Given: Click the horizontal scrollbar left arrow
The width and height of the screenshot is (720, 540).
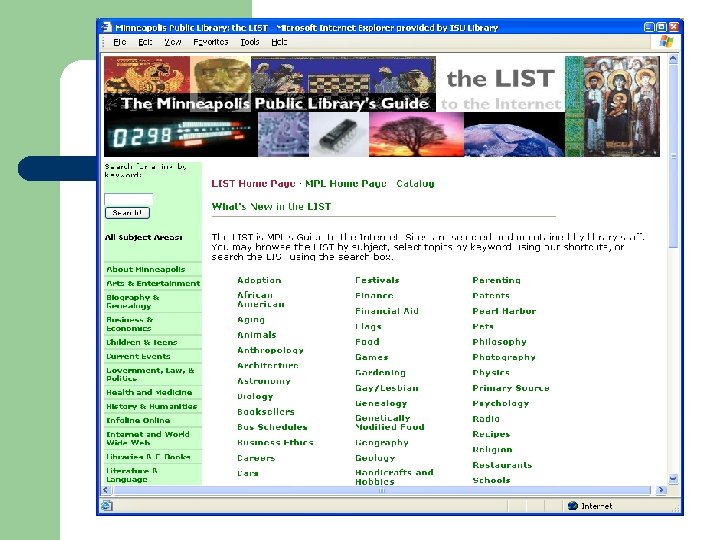Looking at the screenshot, I should [106, 490].
